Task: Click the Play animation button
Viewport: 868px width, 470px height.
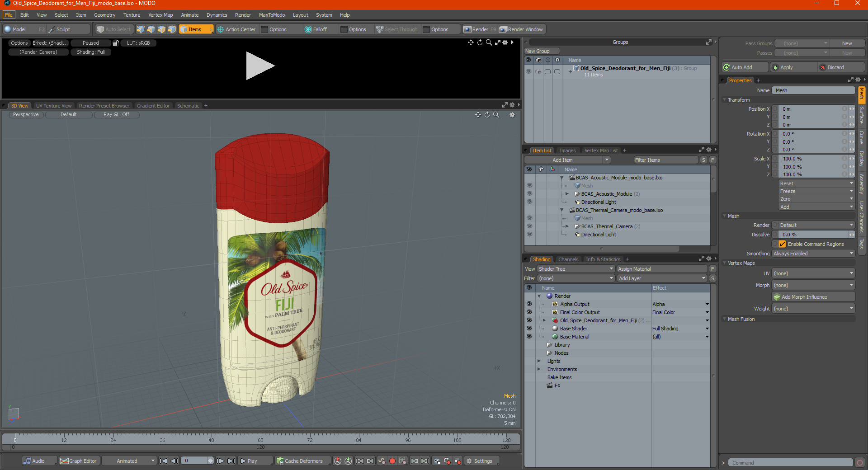Action: [255, 461]
